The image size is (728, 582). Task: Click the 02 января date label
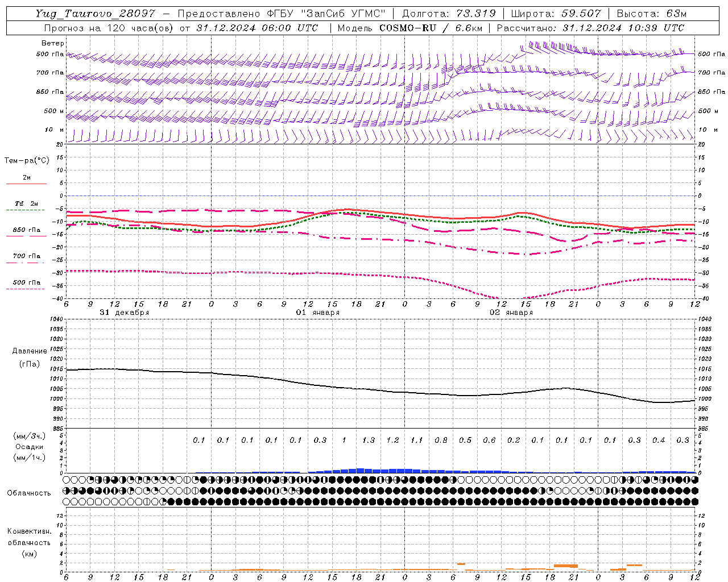[511, 313]
